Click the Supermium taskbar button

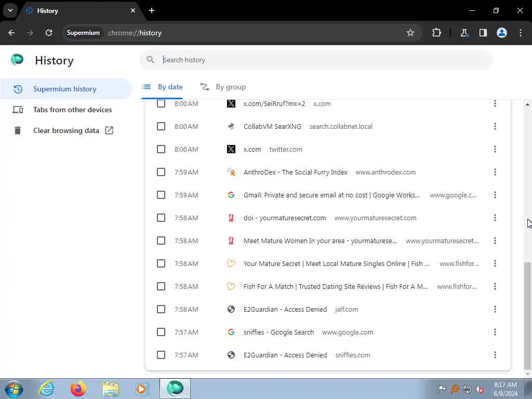[175, 389]
